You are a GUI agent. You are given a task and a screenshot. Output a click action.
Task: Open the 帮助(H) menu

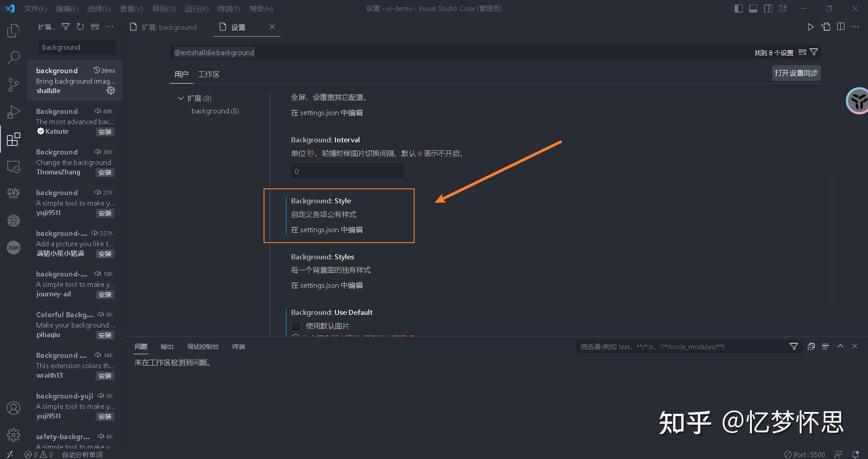pyautogui.click(x=261, y=9)
